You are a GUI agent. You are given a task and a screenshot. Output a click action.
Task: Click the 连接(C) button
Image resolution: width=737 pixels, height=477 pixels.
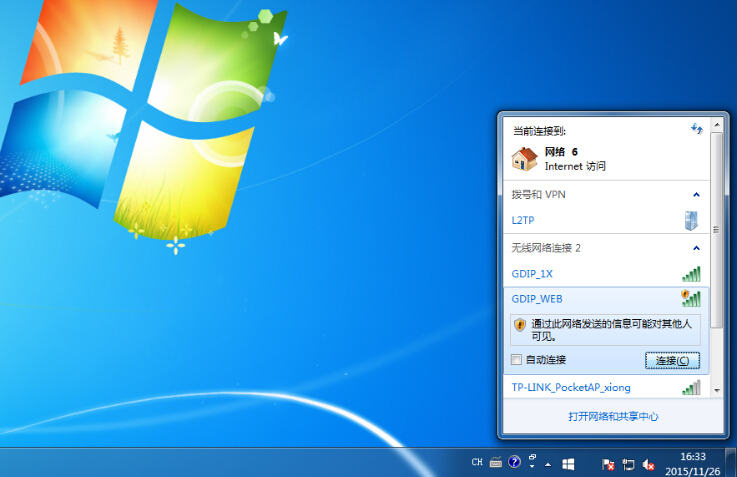tap(671, 360)
